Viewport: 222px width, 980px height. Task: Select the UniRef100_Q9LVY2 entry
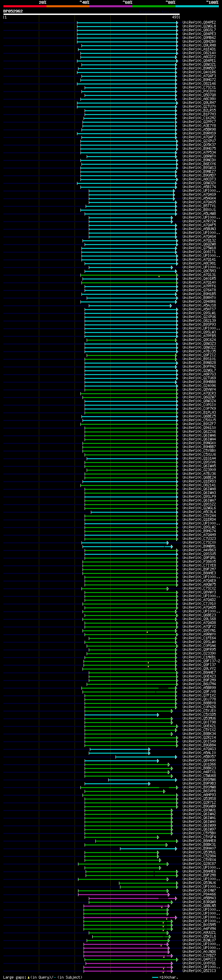(x=199, y=669)
